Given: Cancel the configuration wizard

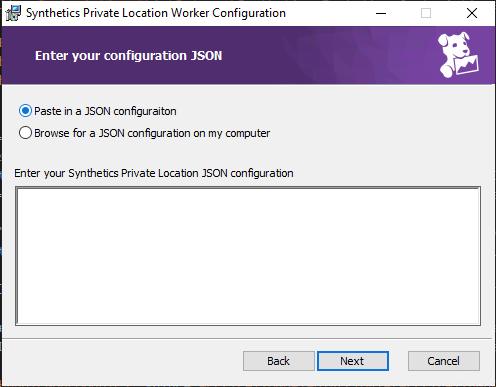Looking at the screenshot, I should pyautogui.click(x=444, y=361).
